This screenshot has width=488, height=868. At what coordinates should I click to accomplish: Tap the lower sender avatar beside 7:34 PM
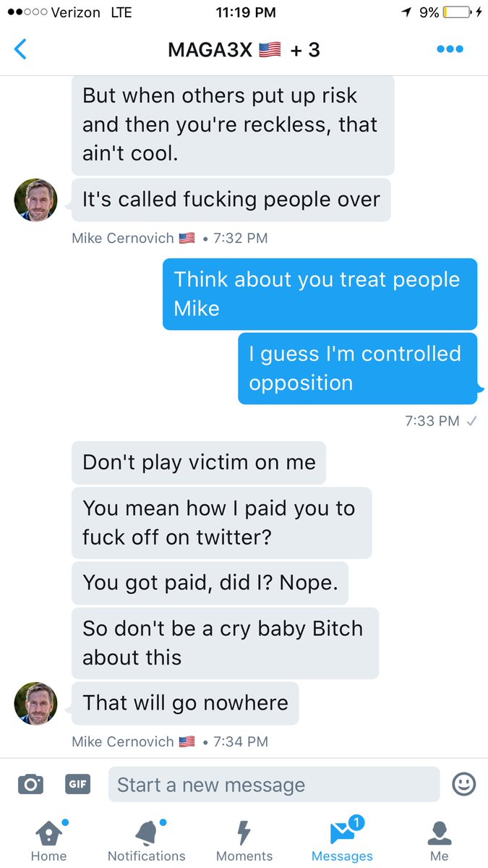pyautogui.click(x=35, y=704)
